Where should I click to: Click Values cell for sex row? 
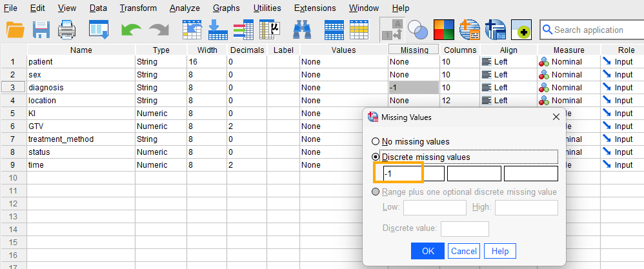click(344, 75)
